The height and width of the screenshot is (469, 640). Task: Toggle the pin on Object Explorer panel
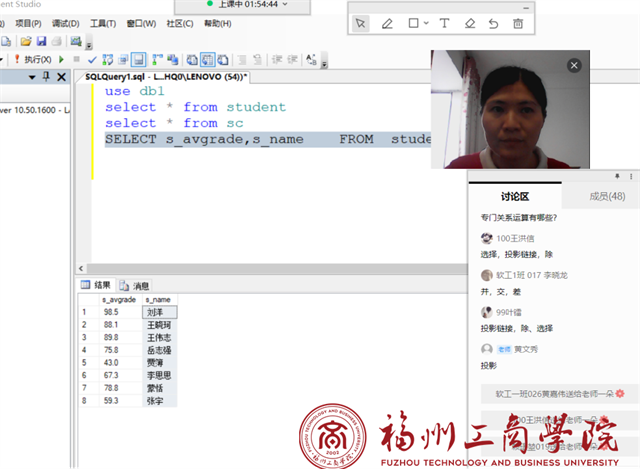pyautogui.click(x=45, y=77)
